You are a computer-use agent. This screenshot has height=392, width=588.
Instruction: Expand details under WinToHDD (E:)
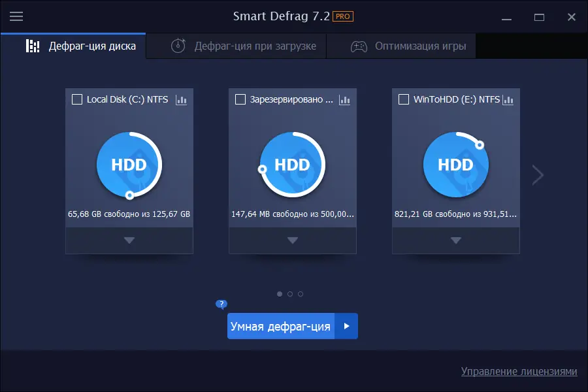(x=455, y=240)
